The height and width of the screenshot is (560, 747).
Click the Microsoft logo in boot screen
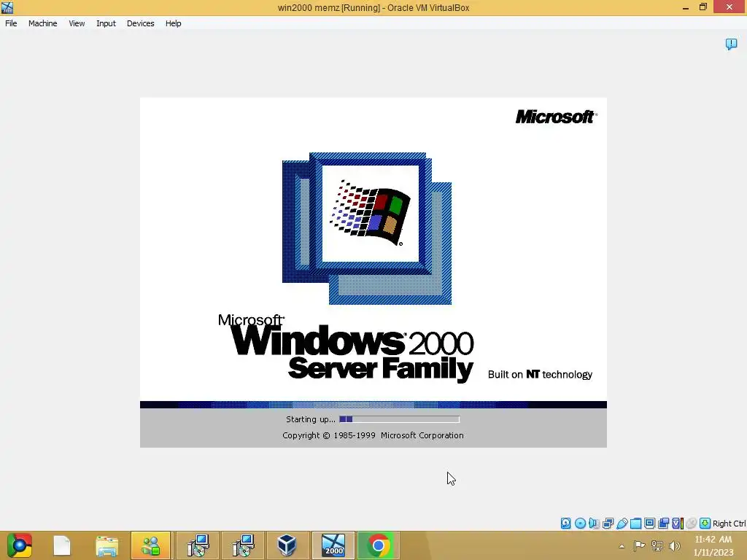click(557, 117)
